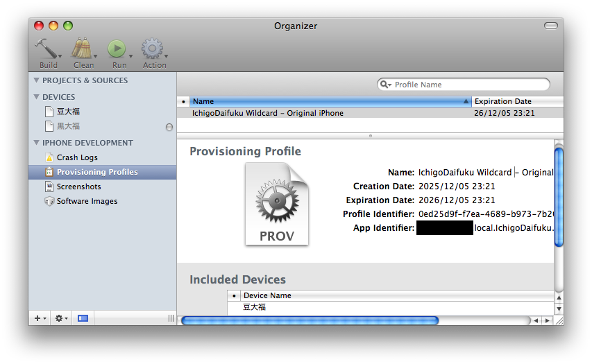Click the Build hammer icon
Screen dimensions: 592x364
(47, 49)
